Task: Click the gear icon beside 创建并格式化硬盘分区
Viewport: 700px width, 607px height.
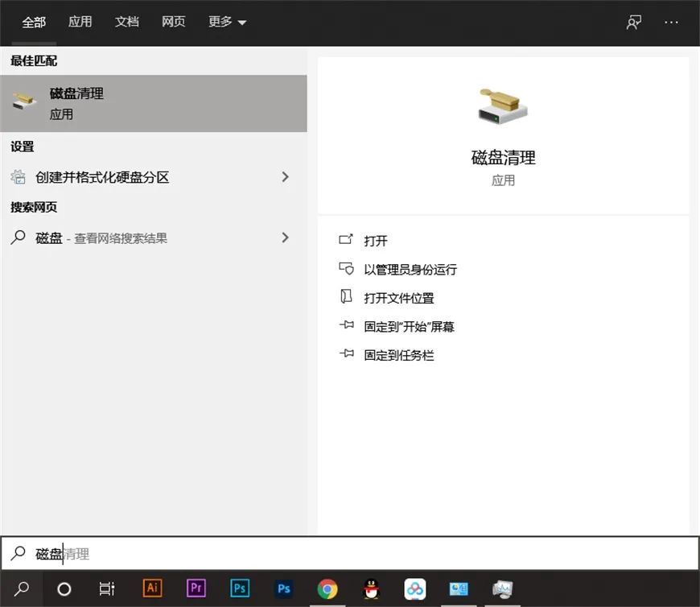Action: click(19, 177)
